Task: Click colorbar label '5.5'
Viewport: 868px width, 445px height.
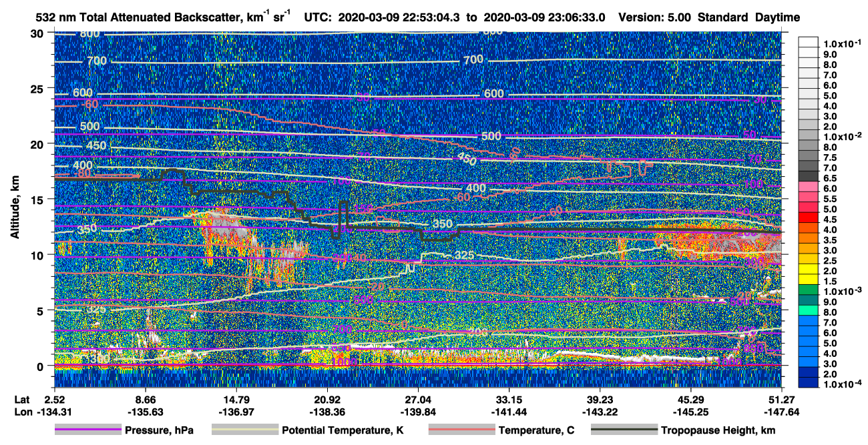Action: coord(830,199)
